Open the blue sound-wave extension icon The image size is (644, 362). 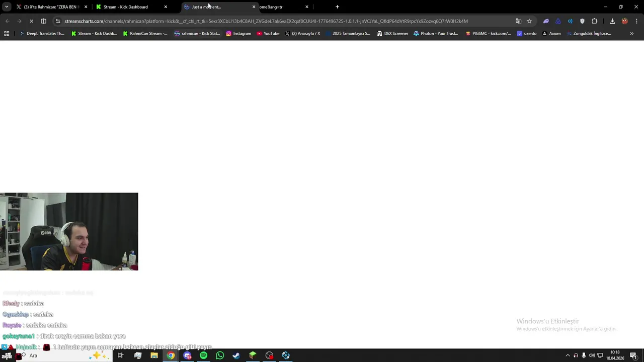pyautogui.click(x=570, y=21)
